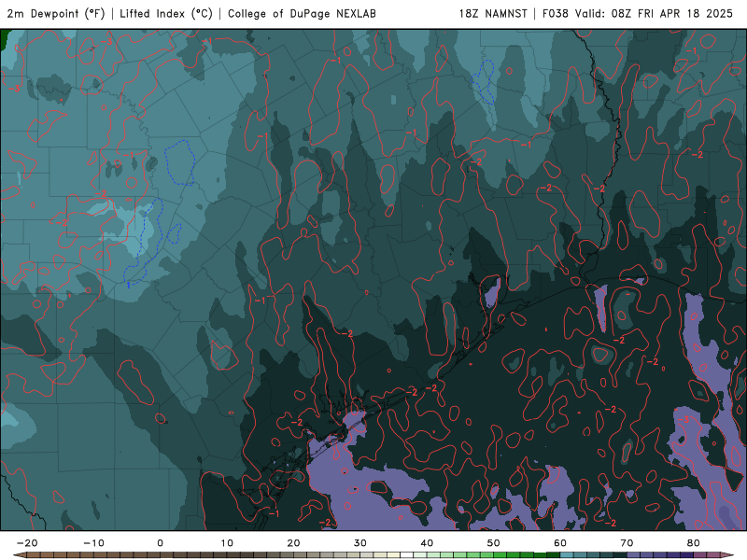This screenshot has width=747, height=560.
Task: Click the "College of DuPage NEXLAB" label
Action: (302, 14)
